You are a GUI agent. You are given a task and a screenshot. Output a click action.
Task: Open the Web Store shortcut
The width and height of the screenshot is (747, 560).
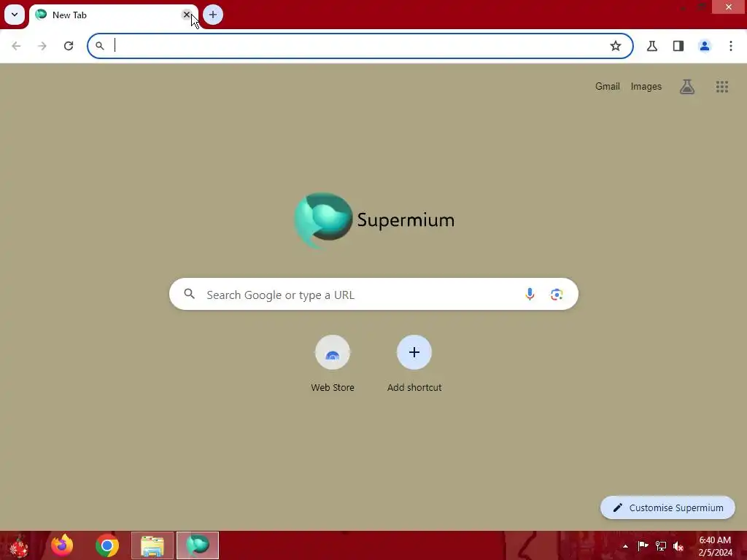click(x=333, y=365)
